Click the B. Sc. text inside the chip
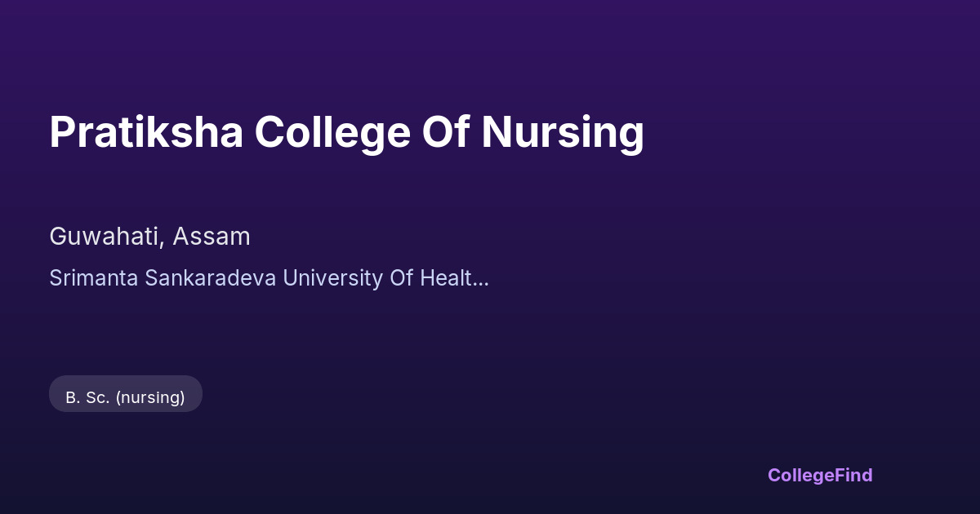Viewport: 980px width, 514px height. tap(87, 397)
